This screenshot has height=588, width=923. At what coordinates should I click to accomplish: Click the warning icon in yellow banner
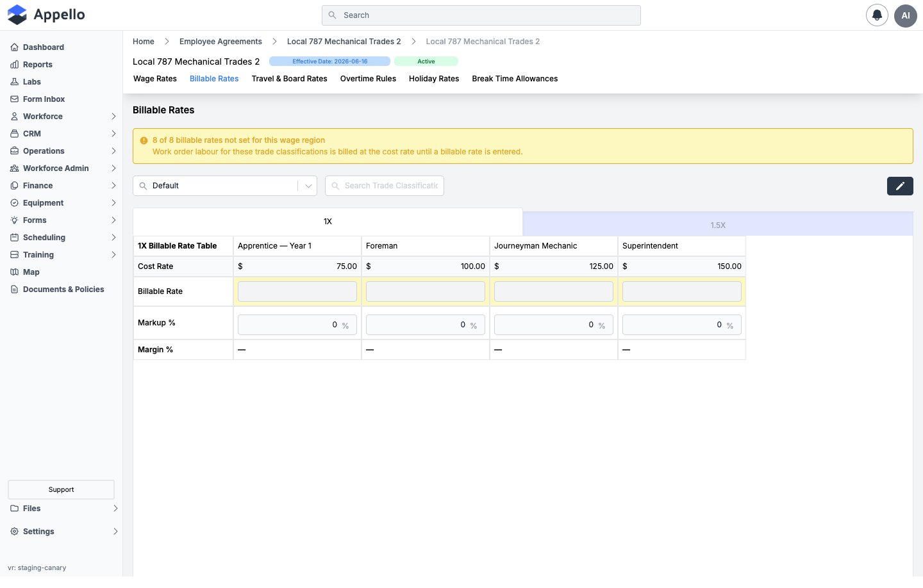pos(144,140)
